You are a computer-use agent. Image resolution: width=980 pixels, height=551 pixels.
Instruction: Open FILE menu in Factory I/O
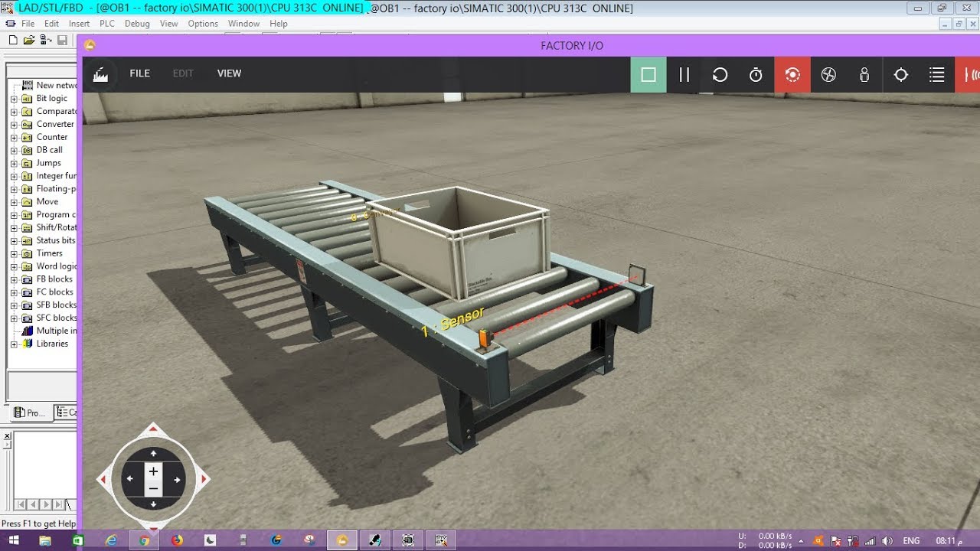point(139,73)
